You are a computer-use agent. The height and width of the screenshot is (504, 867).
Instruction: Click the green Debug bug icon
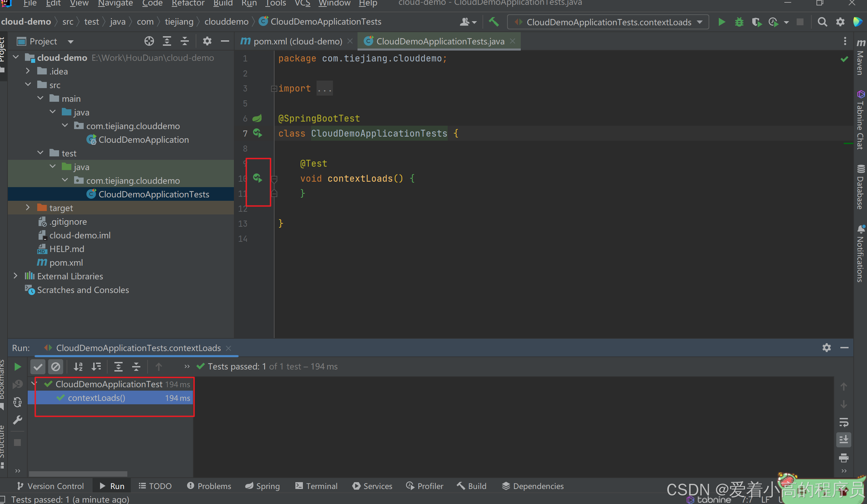(x=739, y=22)
